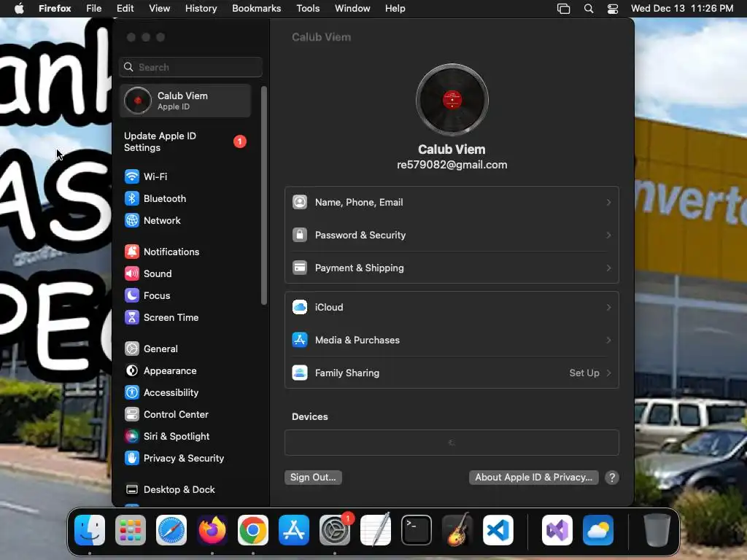Viewport: 747px width, 560px height.
Task: Open Control Center in menu bar
Action: [613, 9]
